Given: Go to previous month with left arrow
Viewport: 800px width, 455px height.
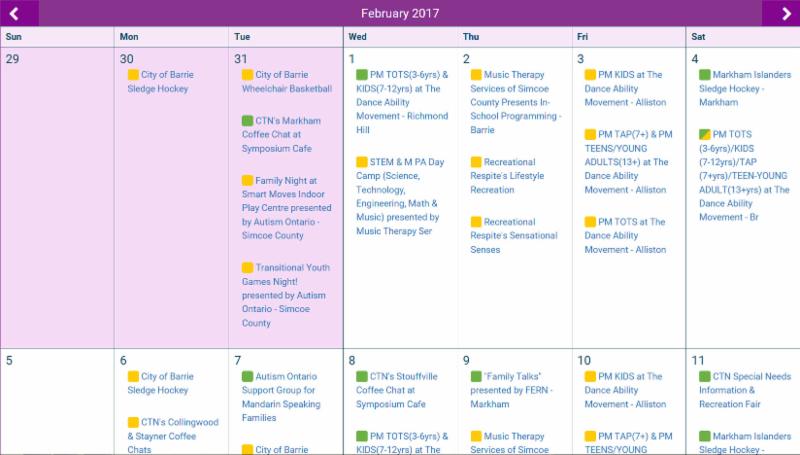Looking at the screenshot, I should click(x=19, y=13).
